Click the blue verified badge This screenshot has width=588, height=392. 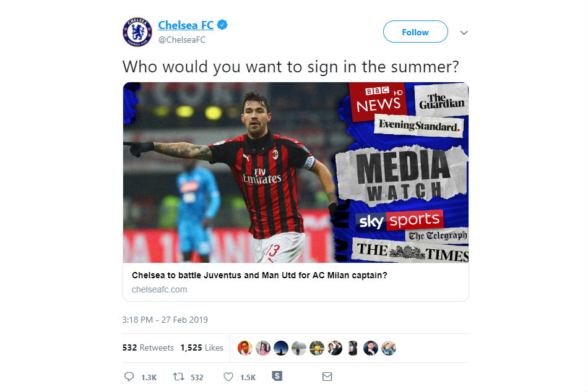[222, 25]
